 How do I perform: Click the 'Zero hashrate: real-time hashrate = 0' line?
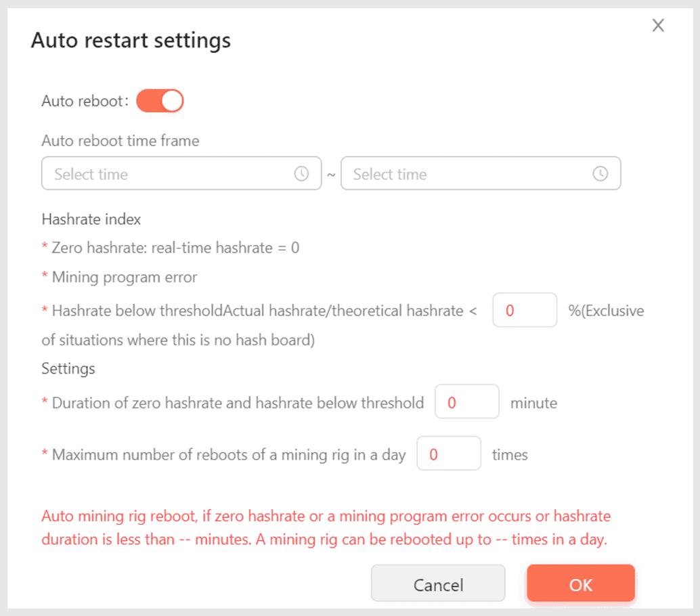(175, 248)
